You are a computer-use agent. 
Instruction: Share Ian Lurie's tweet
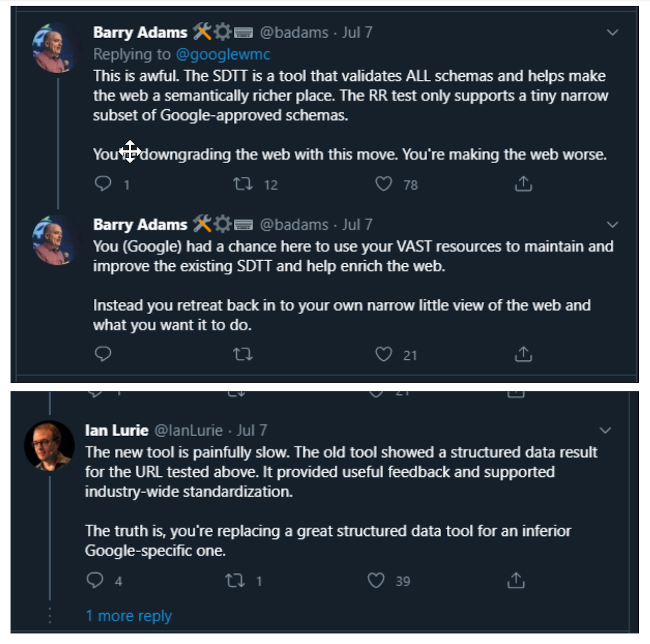tap(516, 580)
